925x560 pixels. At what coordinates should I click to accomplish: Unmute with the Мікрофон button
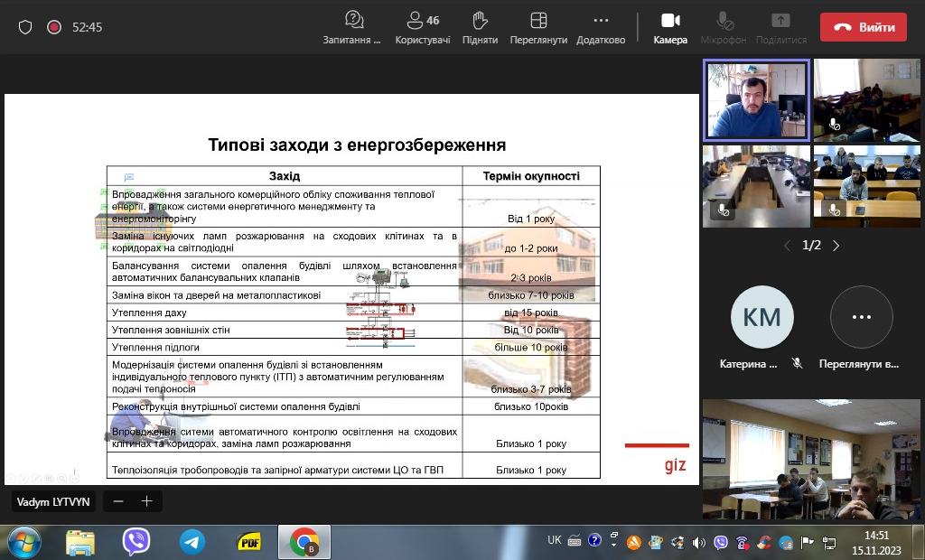click(x=724, y=26)
